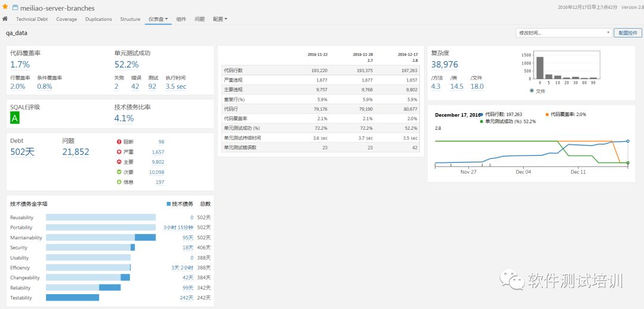644x309 pixels.
Task: Open the meiliao-server-branches project link
Action: (x=57, y=8)
